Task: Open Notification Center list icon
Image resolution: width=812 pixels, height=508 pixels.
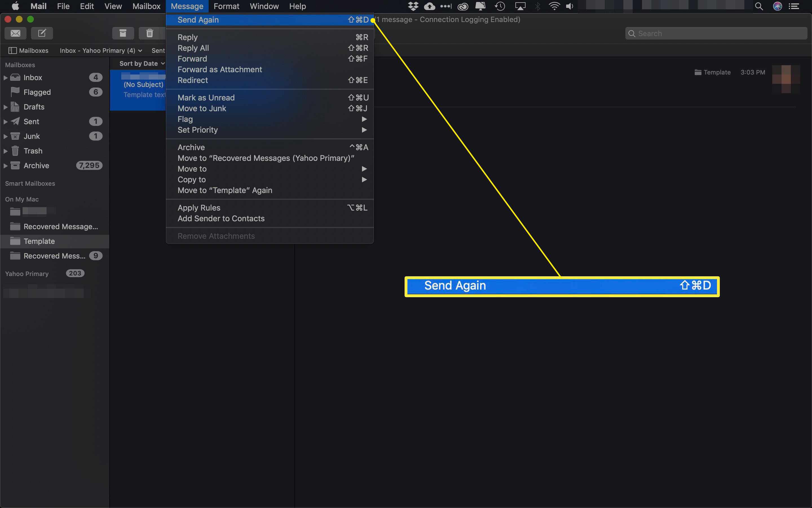Action: point(794,6)
